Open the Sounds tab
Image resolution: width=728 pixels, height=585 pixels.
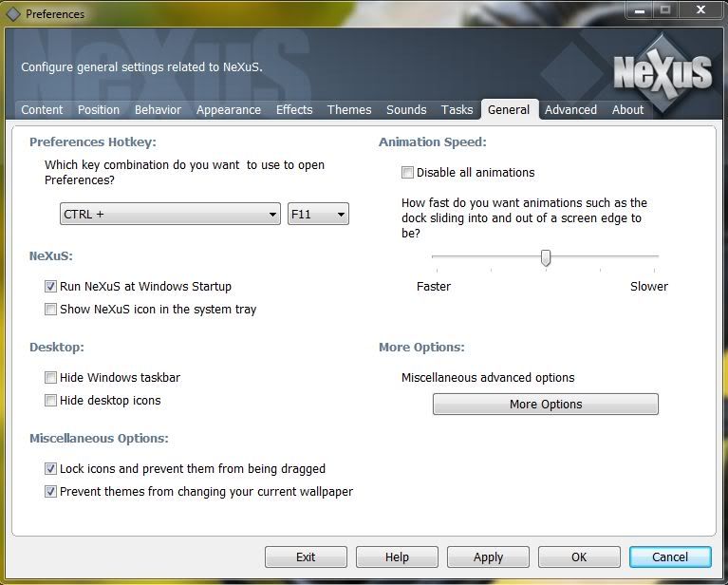point(406,109)
